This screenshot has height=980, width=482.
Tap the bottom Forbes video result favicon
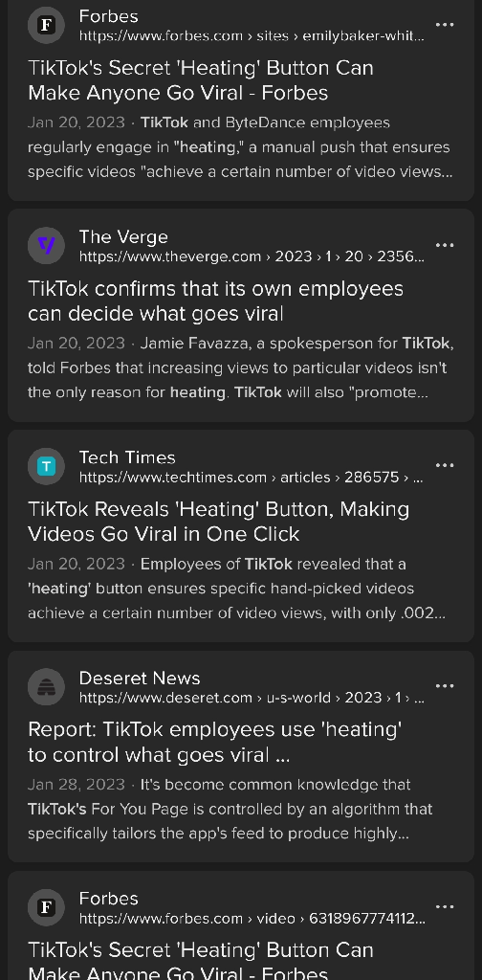[46, 907]
